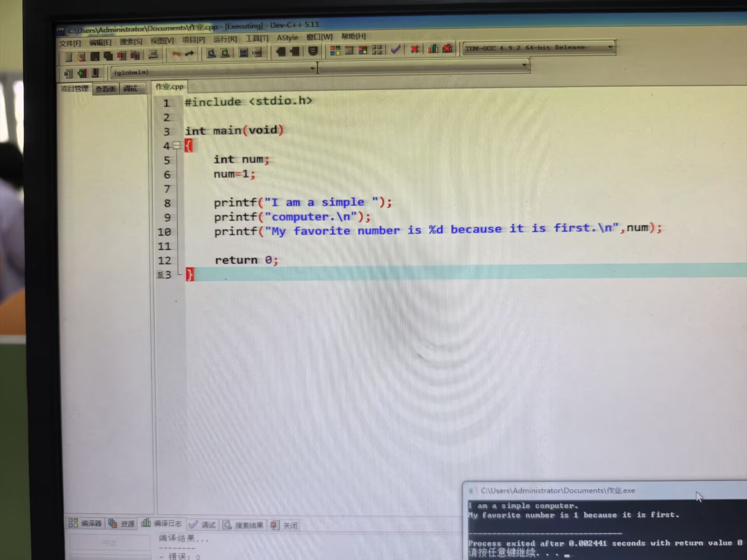Collapse the code fold at line 4
This screenshot has width=747, height=560.
pyautogui.click(x=177, y=145)
